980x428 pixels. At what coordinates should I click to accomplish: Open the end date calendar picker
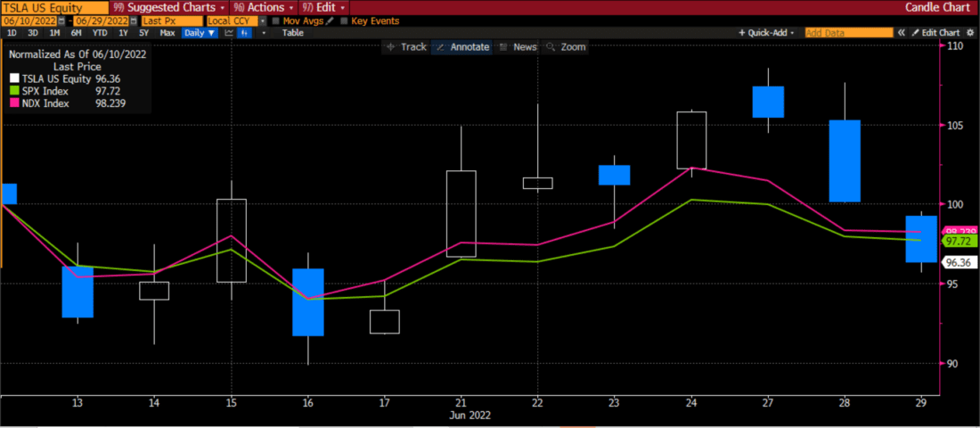132,21
